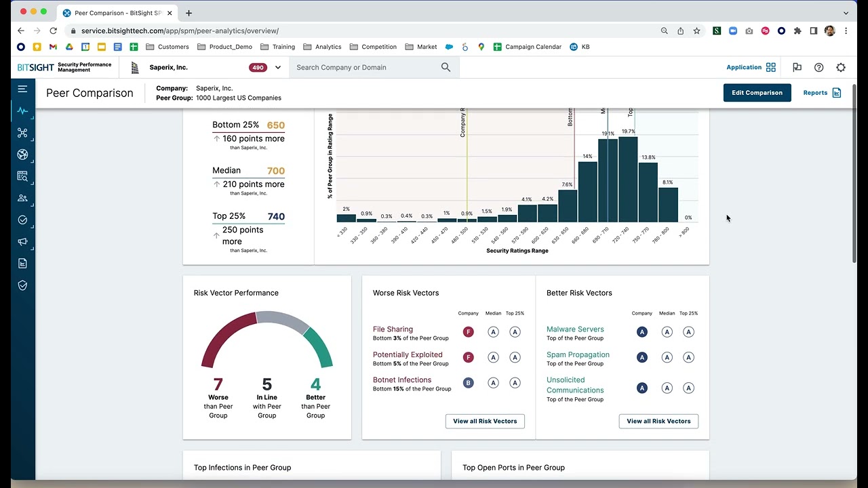868x488 pixels.
Task: Open the Potentially Exploited link
Action: click(x=408, y=354)
